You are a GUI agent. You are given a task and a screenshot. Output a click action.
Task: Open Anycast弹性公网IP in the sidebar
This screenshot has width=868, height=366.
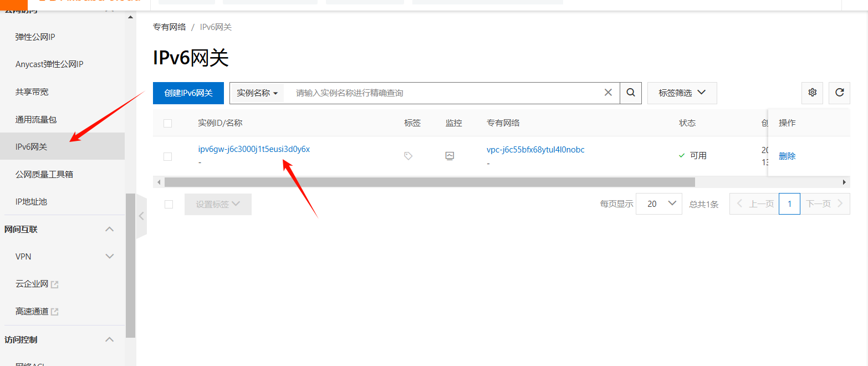(49, 64)
